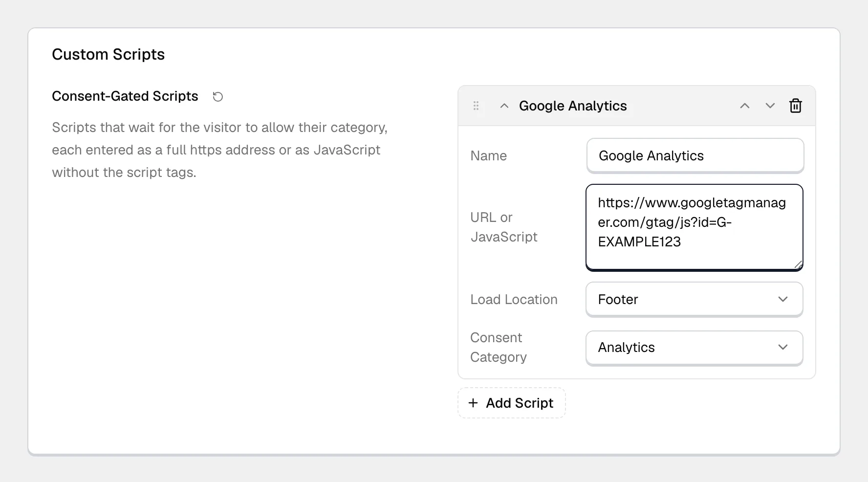Open the Load Location dropdown
868x482 pixels.
pos(694,299)
